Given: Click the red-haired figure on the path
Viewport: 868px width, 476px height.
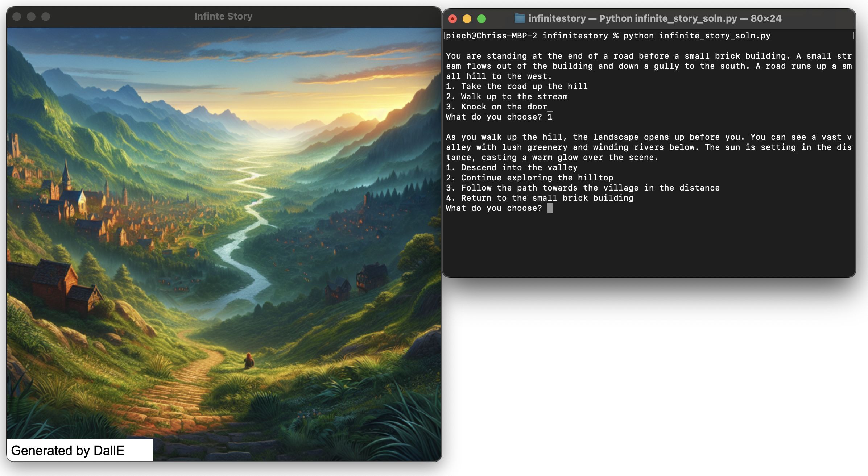Looking at the screenshot, I should click(x=249, y=360).
